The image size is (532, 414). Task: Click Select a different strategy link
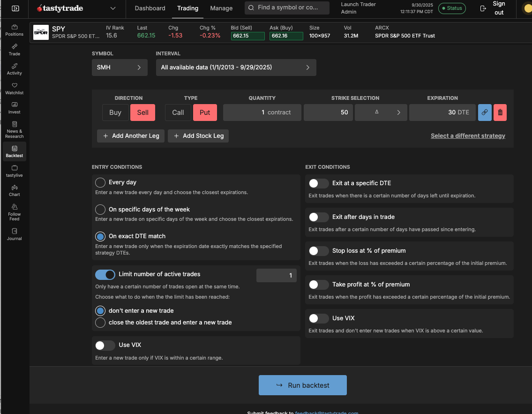click(468, 136)
